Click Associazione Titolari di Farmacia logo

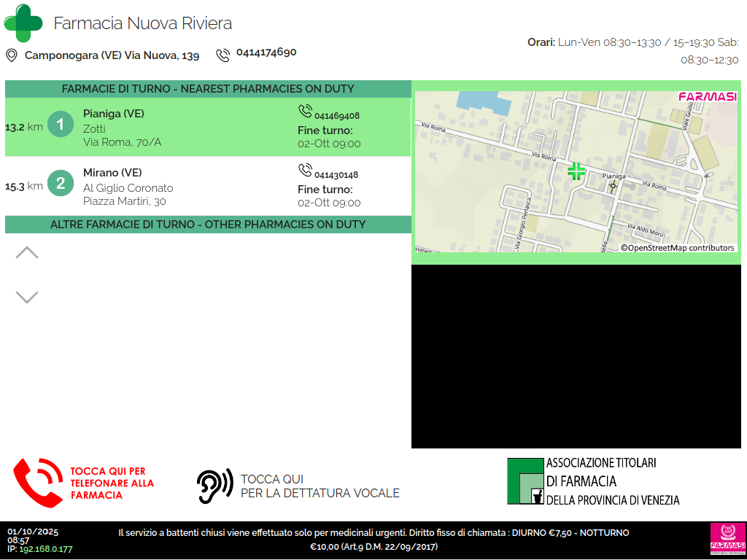(593, 481)
